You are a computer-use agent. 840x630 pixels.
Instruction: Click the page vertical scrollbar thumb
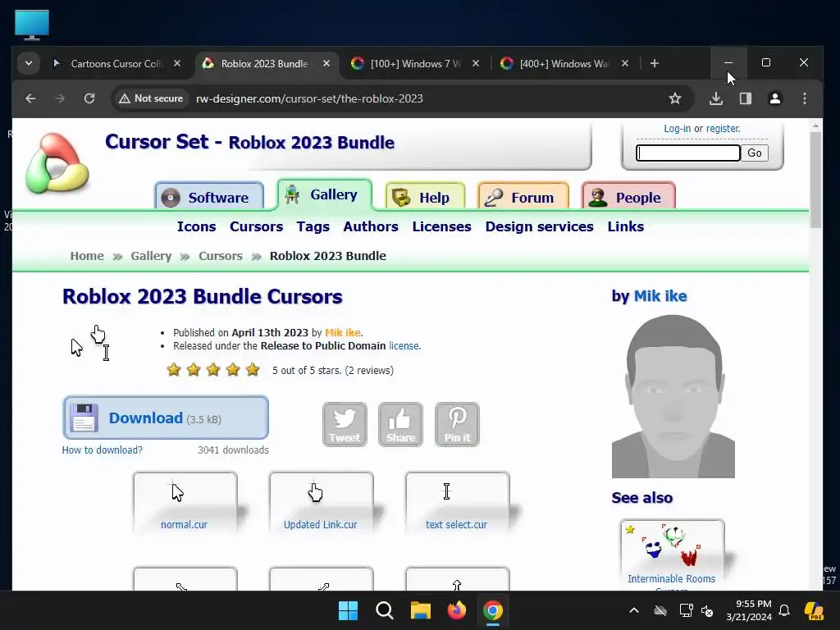815,180
